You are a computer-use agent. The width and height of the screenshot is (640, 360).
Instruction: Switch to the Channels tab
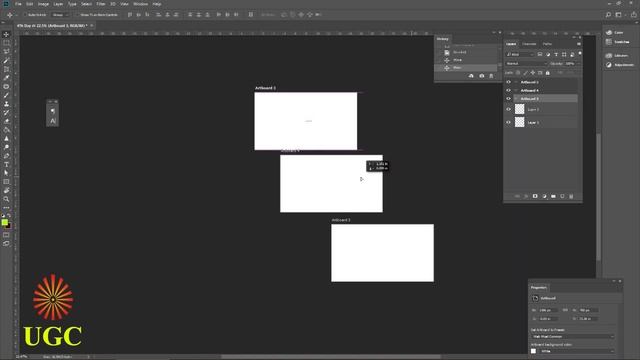pos(529,44)
